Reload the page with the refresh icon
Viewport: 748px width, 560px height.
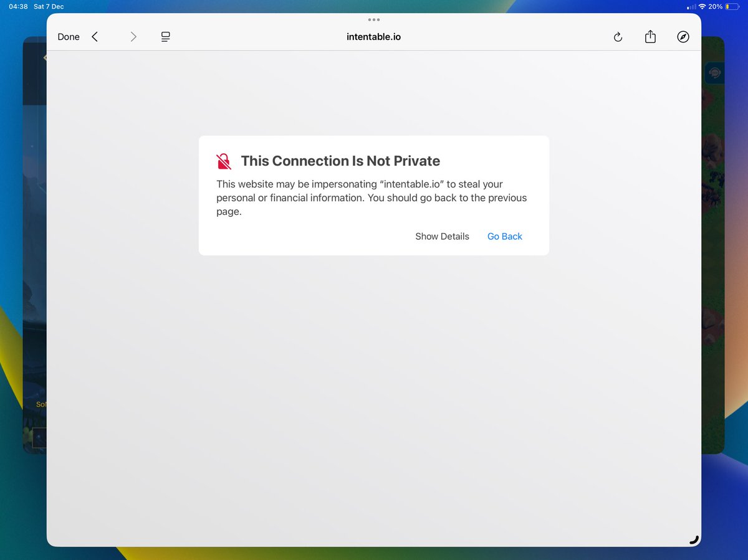tap(618, 37)
